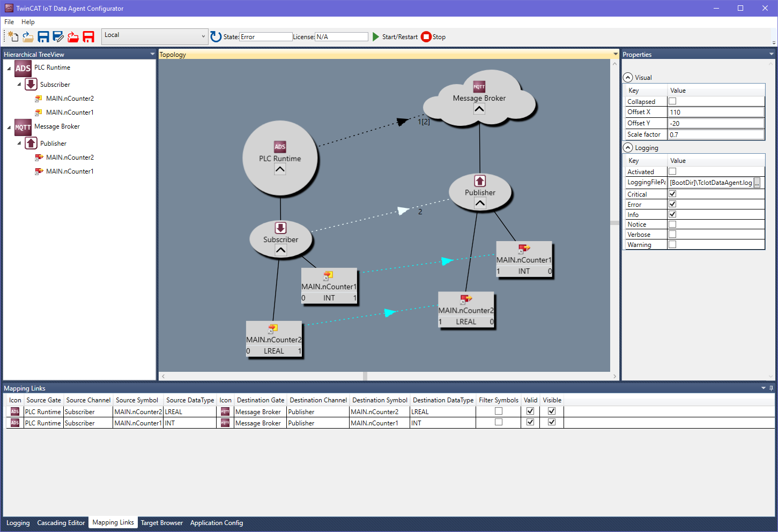Collapse the Message Broker cloud node
The width and height of the screenshot is (778, 532).
pyautogui.click(x=479, y=109)
